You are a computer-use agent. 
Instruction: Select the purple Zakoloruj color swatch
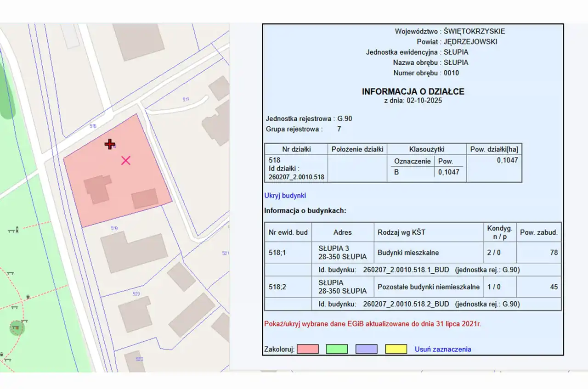pos(366,349)
